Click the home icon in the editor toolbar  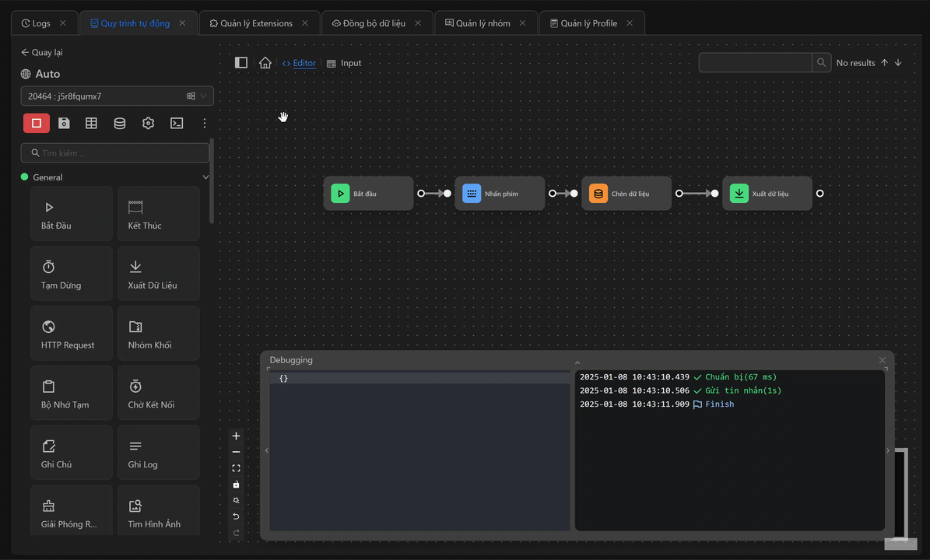pos(265,63)
